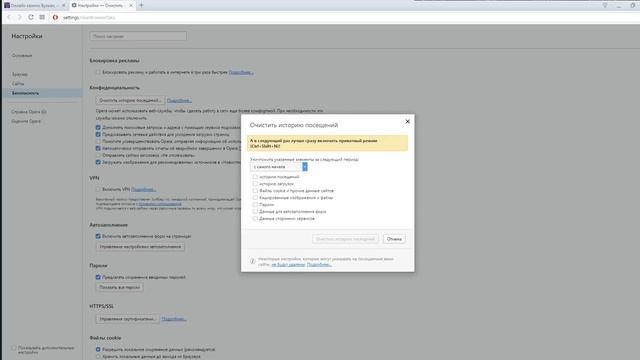Click the show all passwords button
This screenshot has height=360, width=640.
coord(120,287)
